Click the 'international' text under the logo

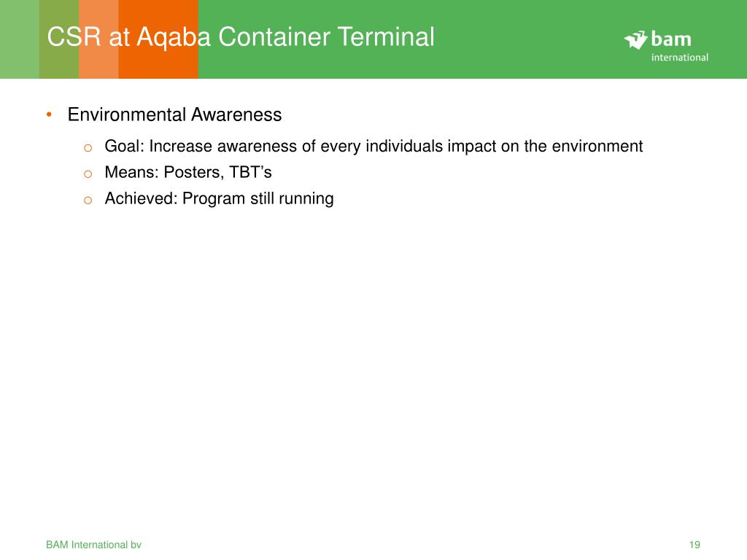point(679,57)
